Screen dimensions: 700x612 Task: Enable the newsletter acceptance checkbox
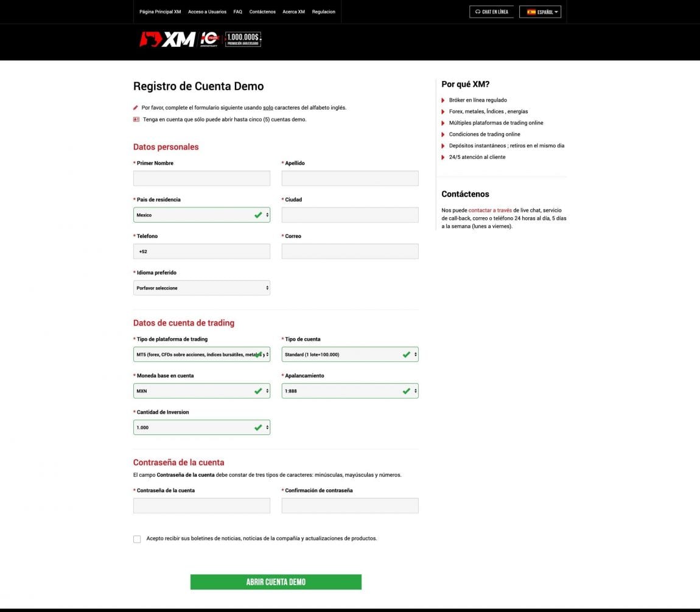pyautogui.click(x=137, y=539)
